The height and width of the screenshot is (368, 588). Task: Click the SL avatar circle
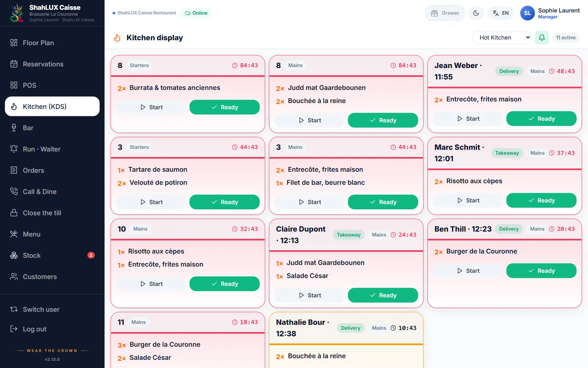[527, 13]
